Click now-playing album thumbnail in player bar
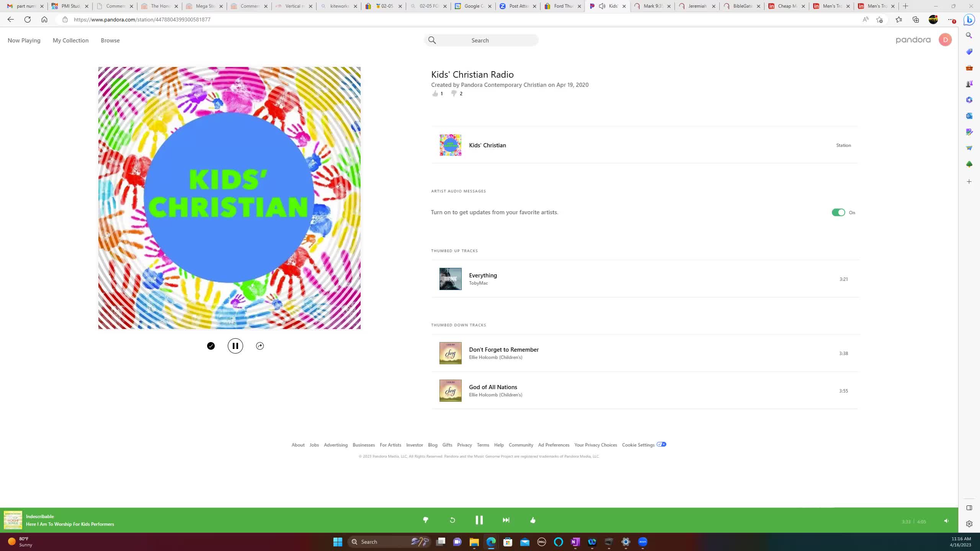 [x=13, y=520]
